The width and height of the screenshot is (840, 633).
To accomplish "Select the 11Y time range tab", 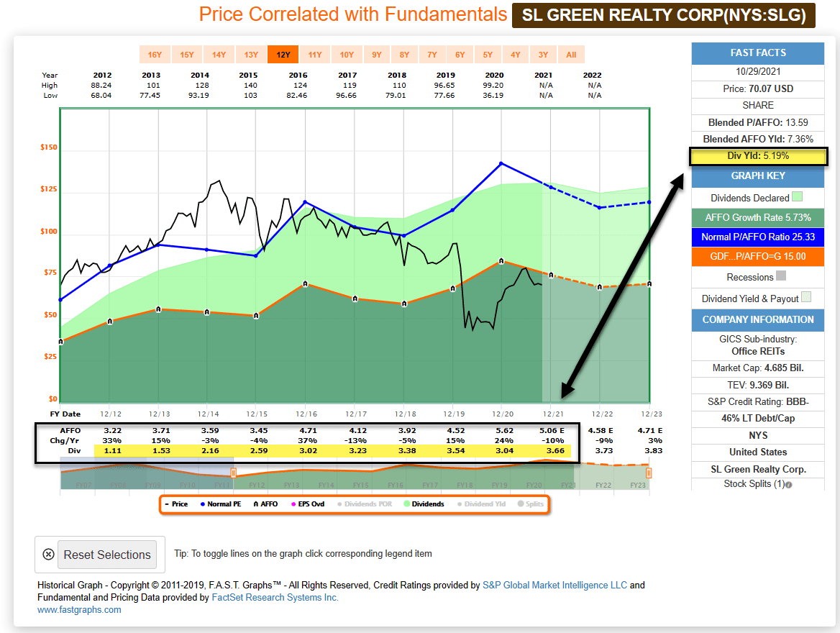I will point(315,55).
